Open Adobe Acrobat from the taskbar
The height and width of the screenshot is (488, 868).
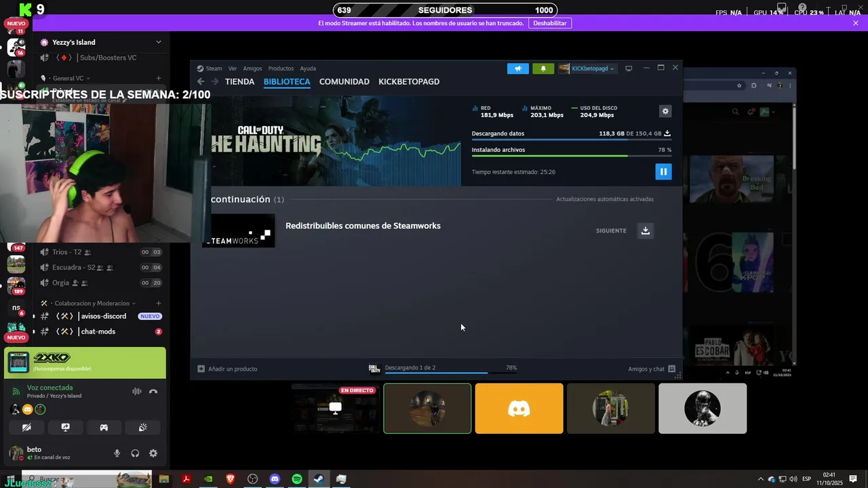click(x=186, y=479)
